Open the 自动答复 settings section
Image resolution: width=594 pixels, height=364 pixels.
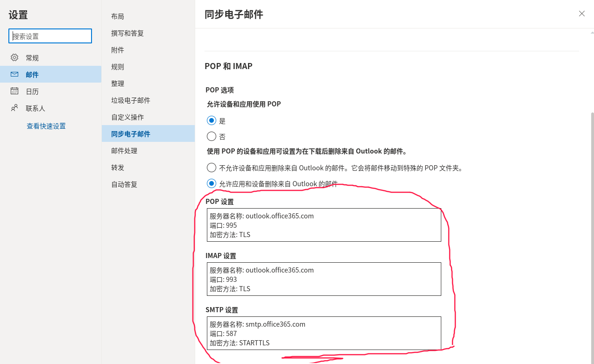(148, 184)
